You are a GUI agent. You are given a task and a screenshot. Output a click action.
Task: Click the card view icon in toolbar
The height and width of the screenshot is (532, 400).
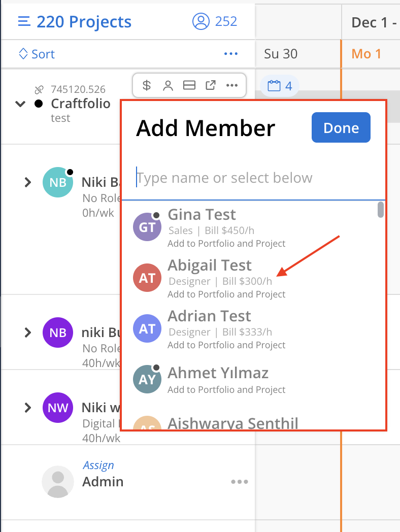(189, 85)
